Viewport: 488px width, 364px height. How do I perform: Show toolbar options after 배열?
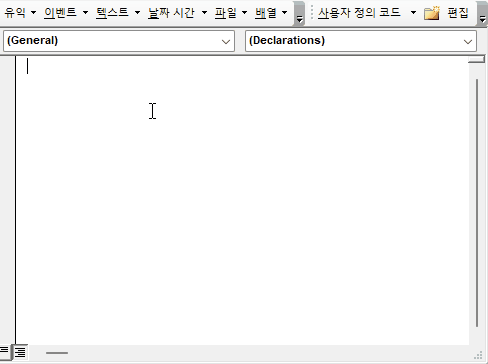299,14
